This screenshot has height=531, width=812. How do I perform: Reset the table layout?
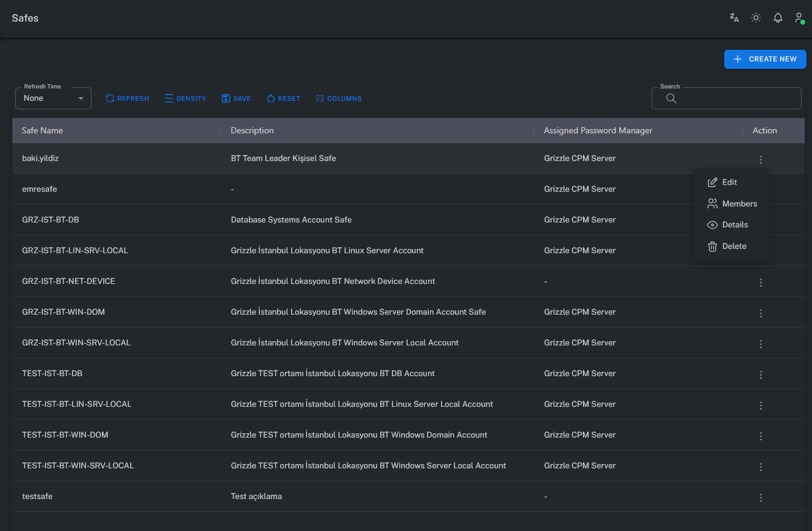283,98
